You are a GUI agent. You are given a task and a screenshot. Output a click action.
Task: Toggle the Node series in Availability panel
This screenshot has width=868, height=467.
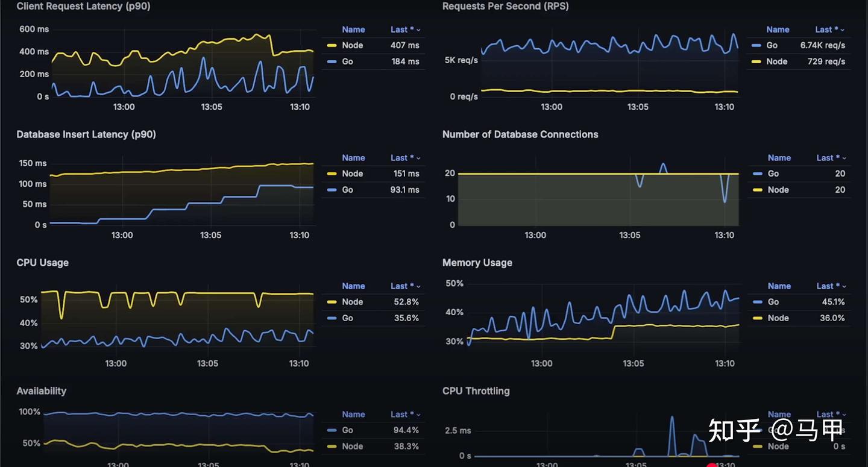(352, 446)
